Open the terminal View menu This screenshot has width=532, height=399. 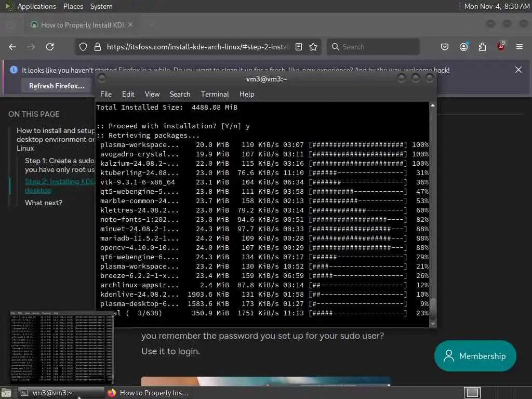point(152,95)
